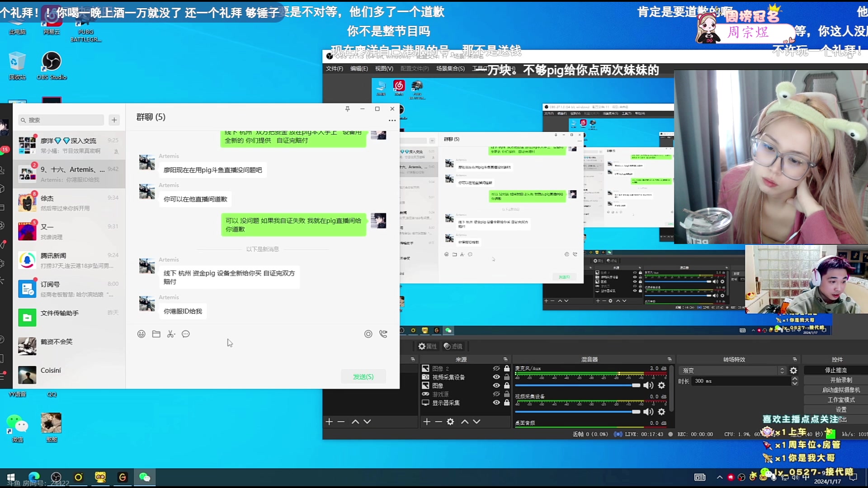Toggle the lock on 游戏源 source

507,394
